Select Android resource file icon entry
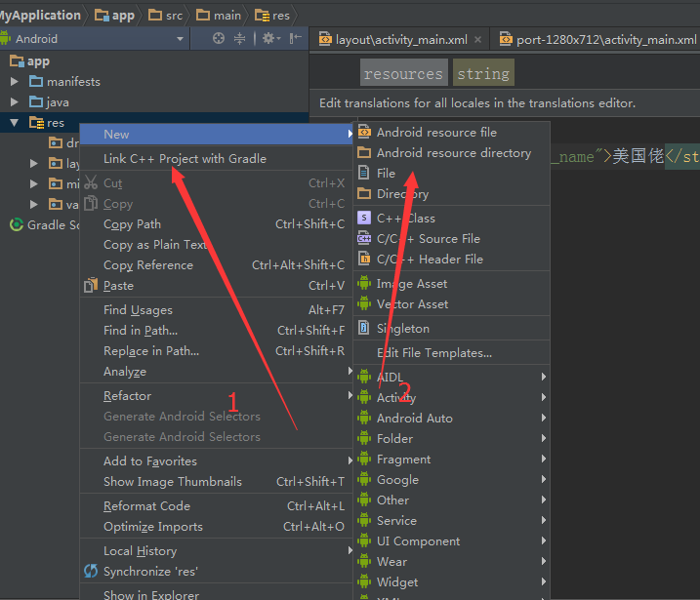The width and height of the screenshot is (700, 600). click(364, 133)
